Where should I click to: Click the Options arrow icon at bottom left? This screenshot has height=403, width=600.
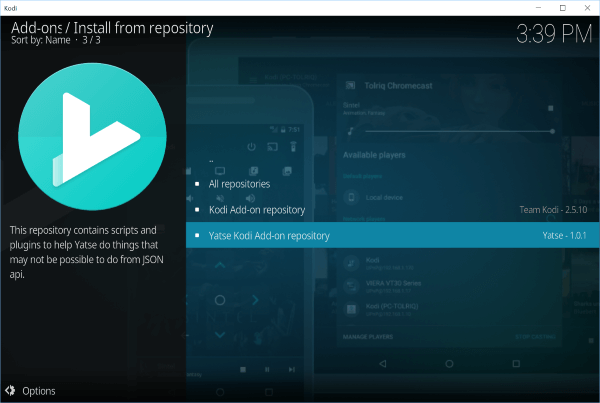pyautogui.click(x=9, y=391)
